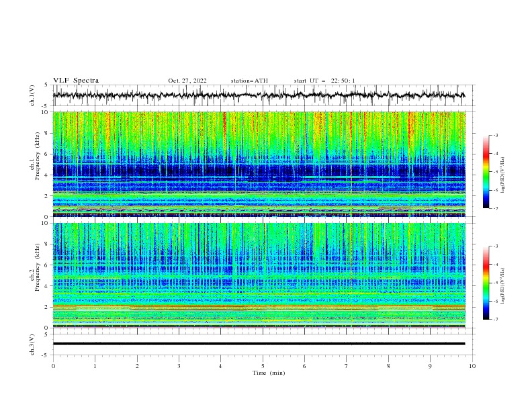
Task: Select the date text "Oct. 27, 2022"
Action: [x=187, y=81]
